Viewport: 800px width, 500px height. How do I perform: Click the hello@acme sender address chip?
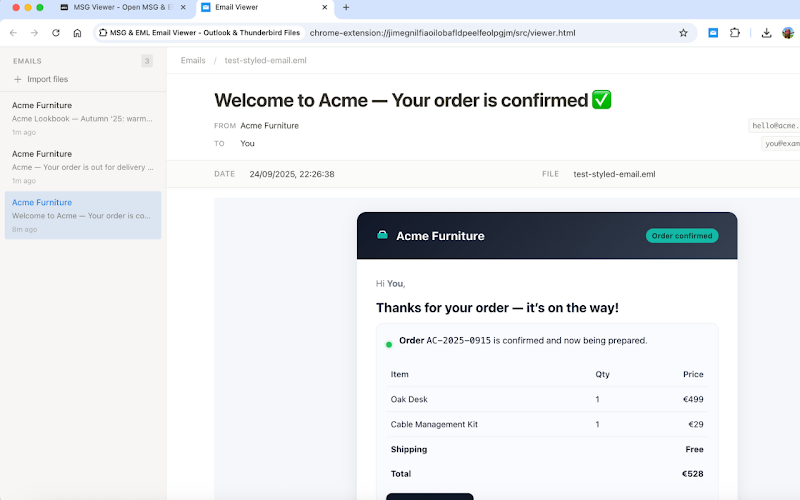(x=775, y=126)
